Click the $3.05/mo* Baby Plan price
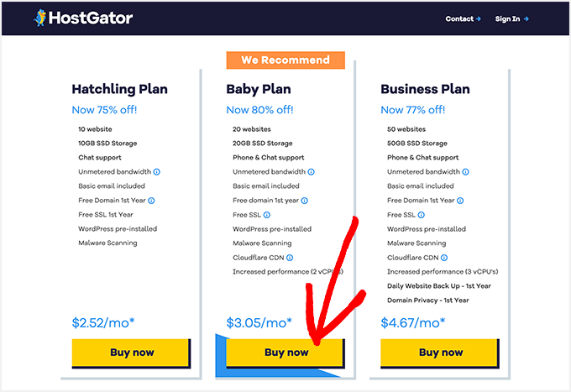This screenshot has height=392, width=571. [259, 322]
